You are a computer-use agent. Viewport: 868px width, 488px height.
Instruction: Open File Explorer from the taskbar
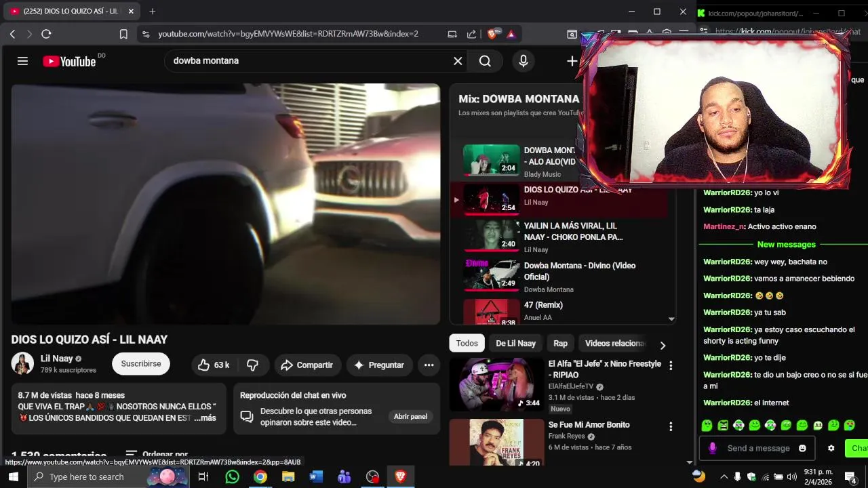(288, 476)
